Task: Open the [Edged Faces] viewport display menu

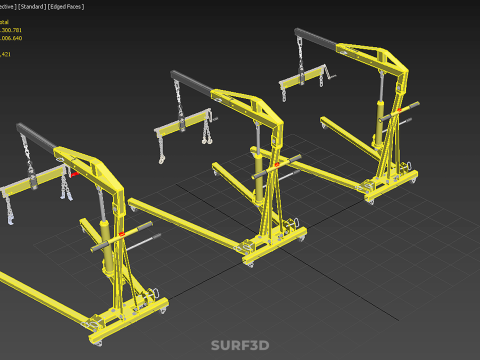Action: tap(66, 7)
